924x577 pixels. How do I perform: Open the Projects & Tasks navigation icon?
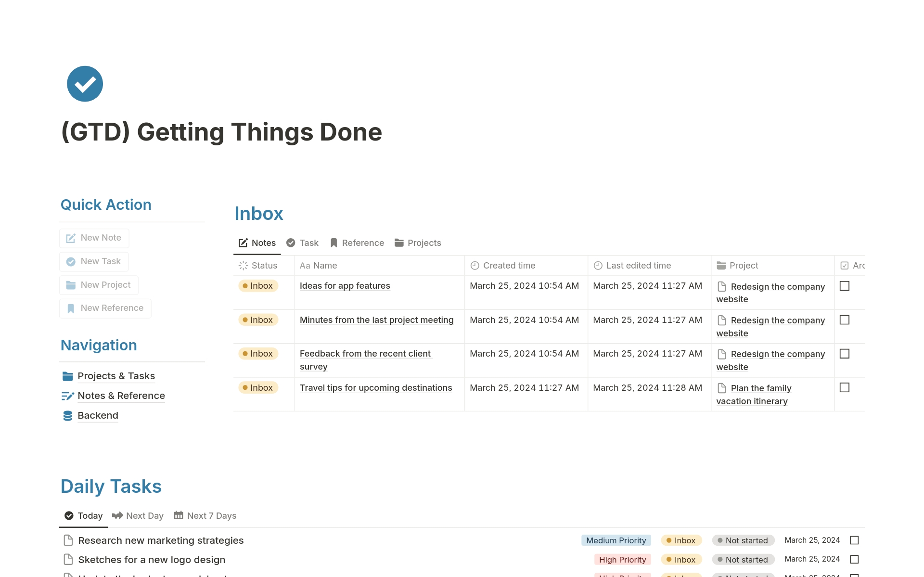tap(67, 375)
